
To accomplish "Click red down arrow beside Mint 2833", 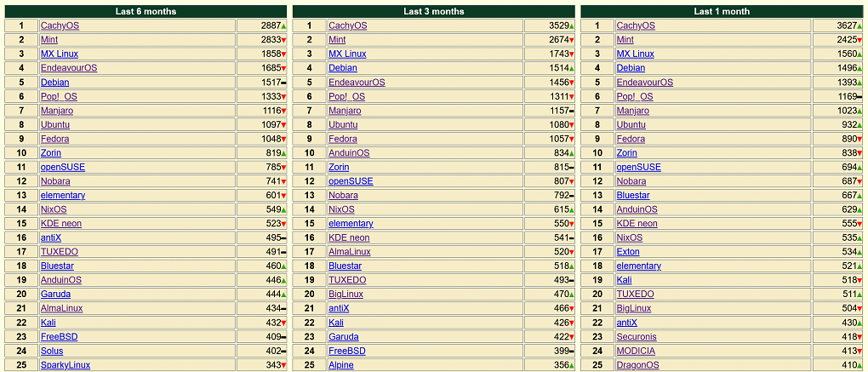I will (283, 40).
